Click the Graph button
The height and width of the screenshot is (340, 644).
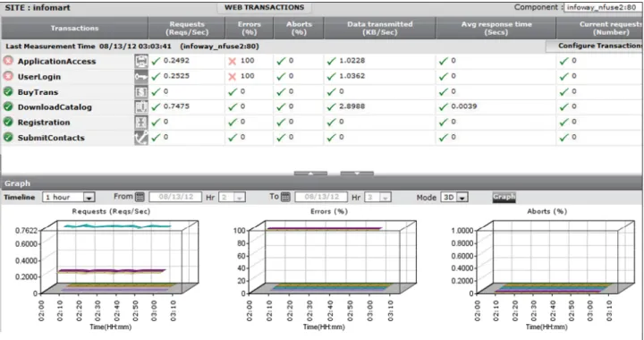(504, 197)
